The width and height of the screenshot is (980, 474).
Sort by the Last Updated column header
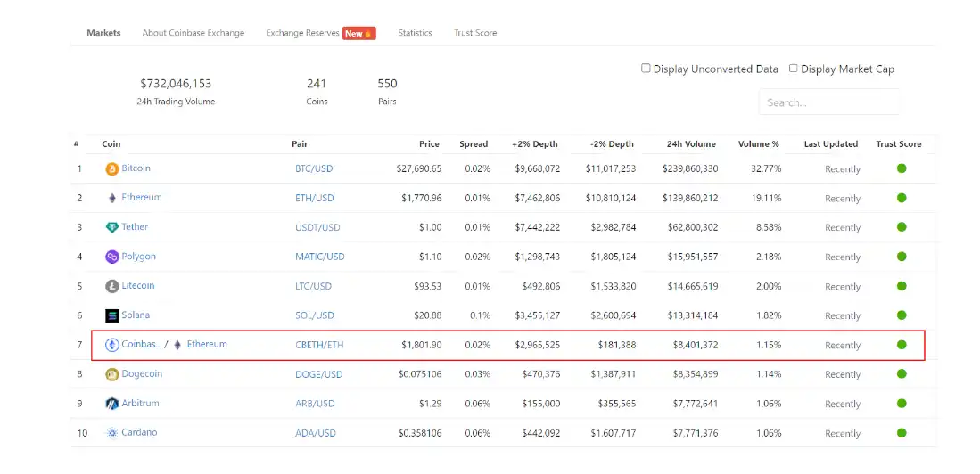(x=830, y=143)
